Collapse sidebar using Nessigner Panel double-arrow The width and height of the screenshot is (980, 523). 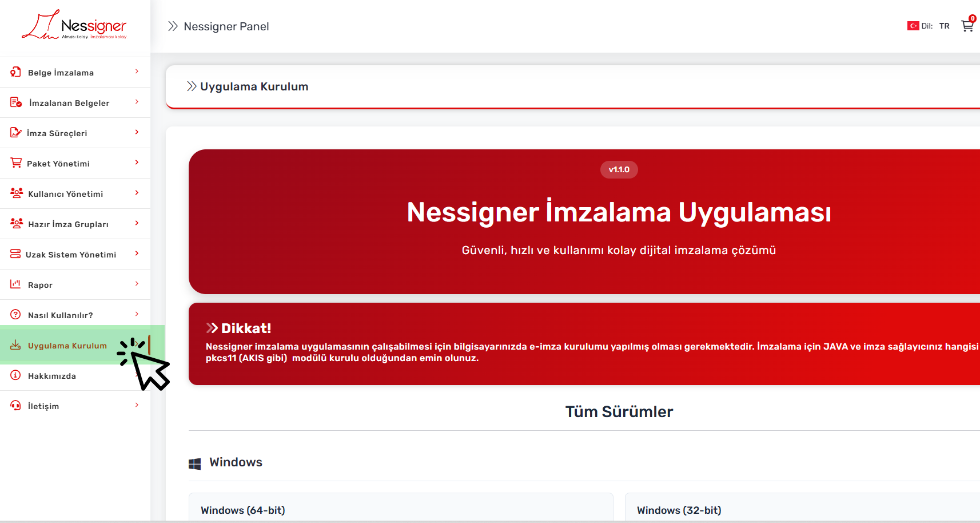(x=173, y=26)
